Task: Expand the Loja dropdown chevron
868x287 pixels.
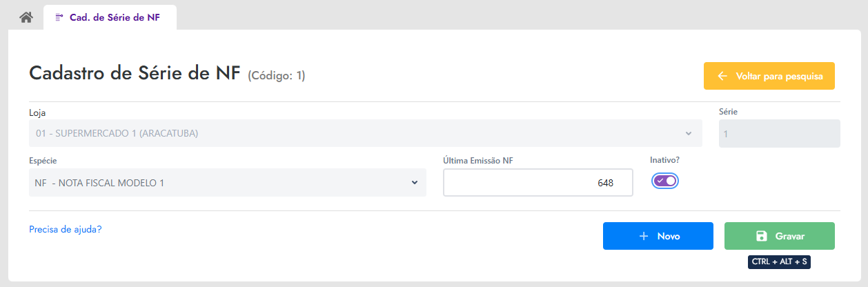Action: click(x=688, y=133)
